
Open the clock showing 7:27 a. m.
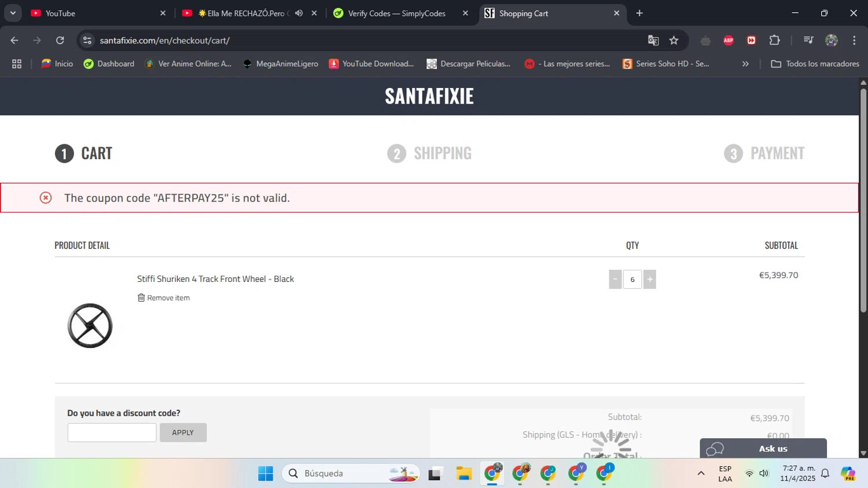[x=798, y=474]
